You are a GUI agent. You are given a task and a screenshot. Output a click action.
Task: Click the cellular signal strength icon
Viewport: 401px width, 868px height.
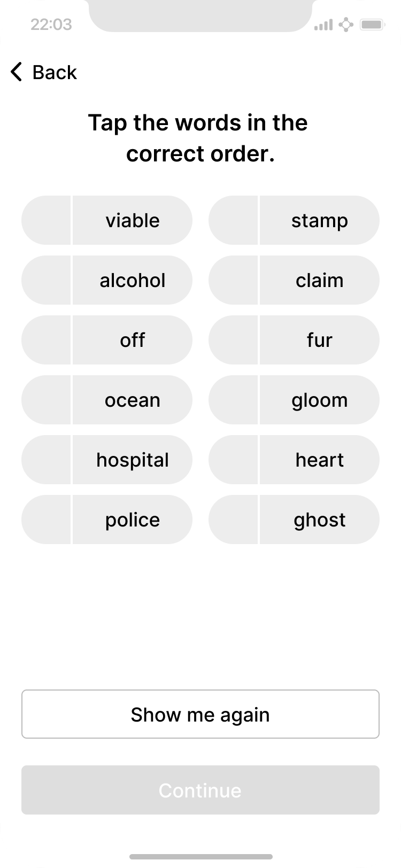323,25
